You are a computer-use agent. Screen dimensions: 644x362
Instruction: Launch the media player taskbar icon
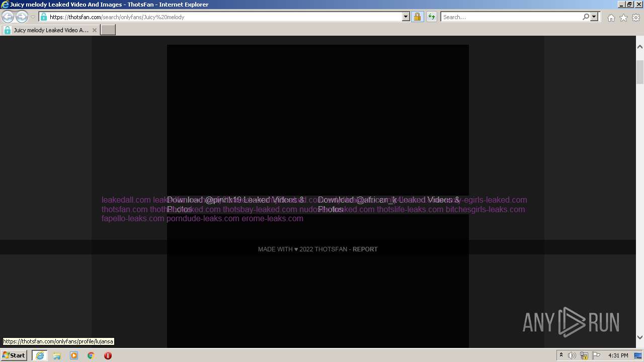tap(74, 355)
